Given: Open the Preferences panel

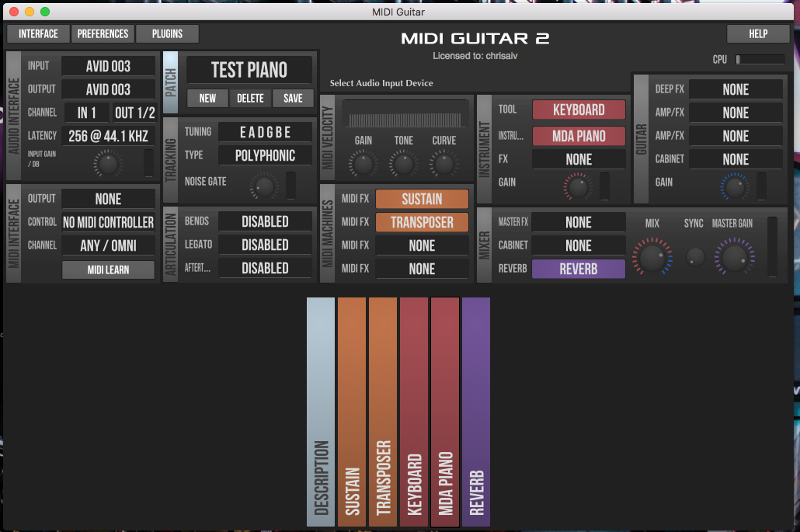Looking at the screenshot, I should 103,33.
